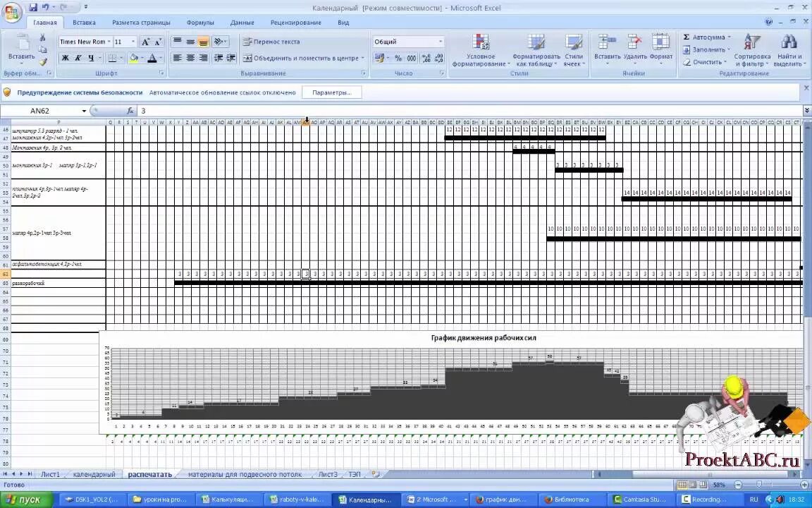The width and height of the screenshot is (812, 508).
Task: Click Перенос текста (Wrap text)
Action: [271, 42]
